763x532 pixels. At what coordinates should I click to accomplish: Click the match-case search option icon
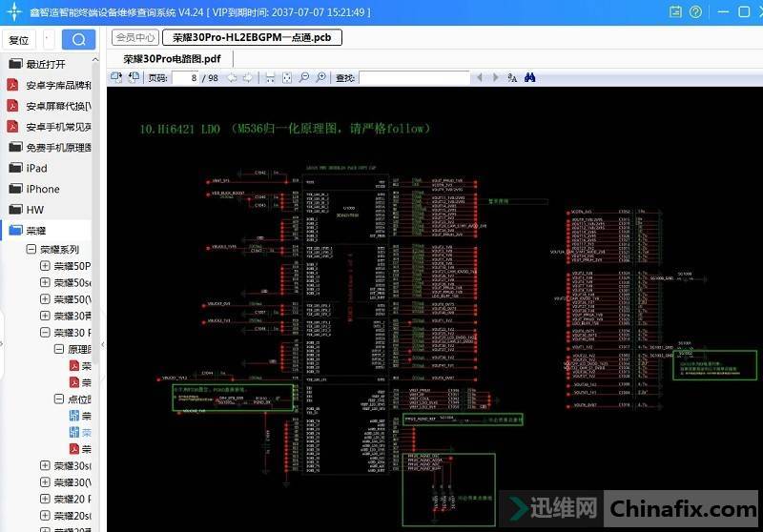pyautogui.click(x=512, y=77)
